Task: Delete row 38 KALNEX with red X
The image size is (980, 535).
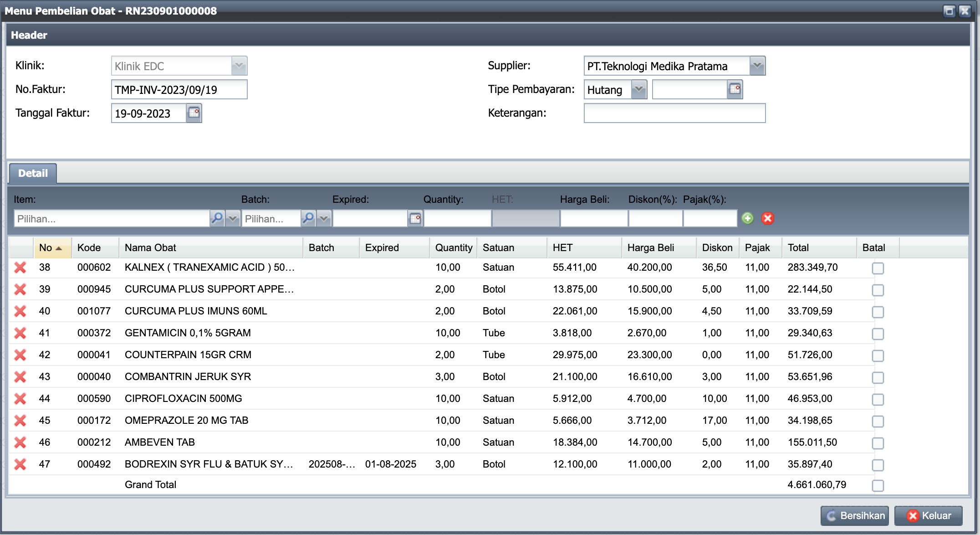Action: coord(20,267)
